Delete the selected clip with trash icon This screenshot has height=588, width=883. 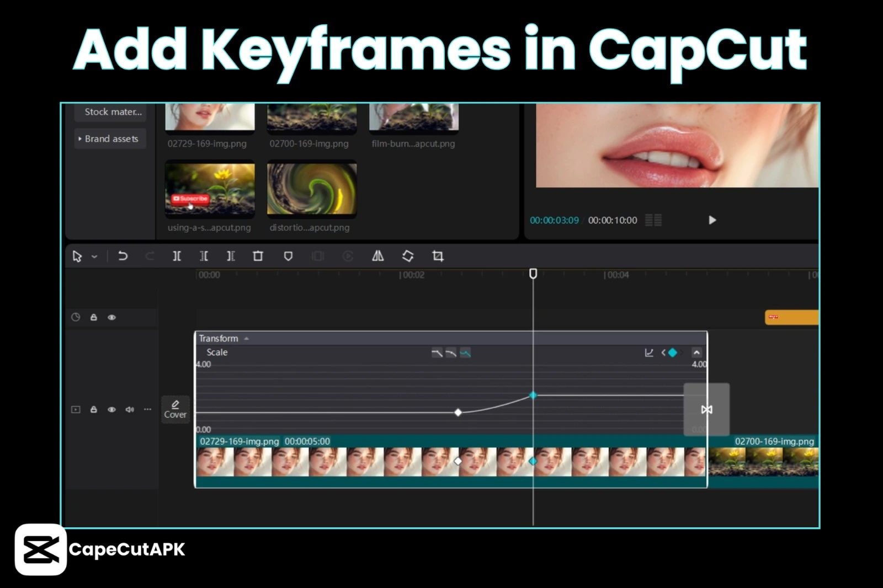(258, 256)
